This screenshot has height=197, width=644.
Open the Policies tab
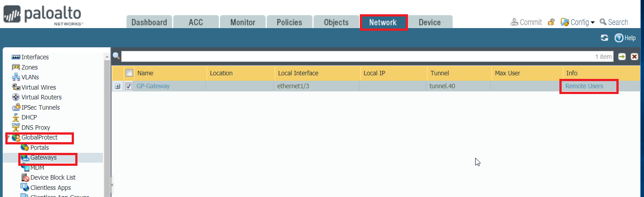coord(289,22)
